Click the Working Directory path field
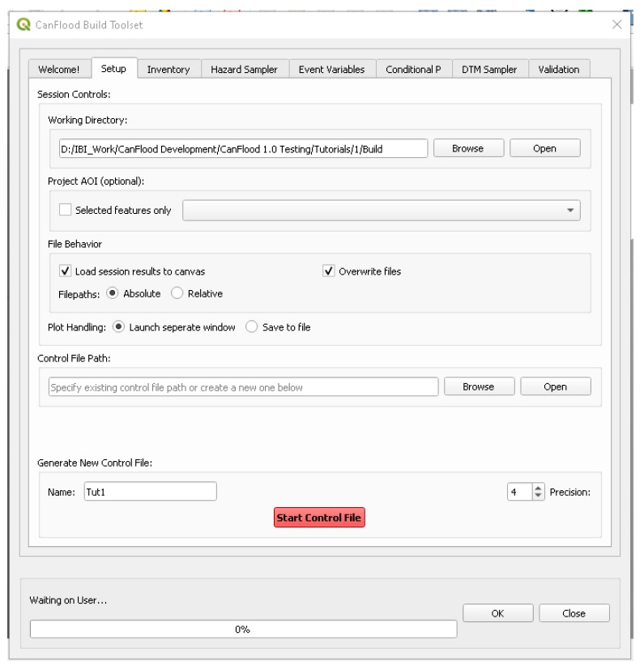Viewport: 644px width, 670px height. point(243,149)
